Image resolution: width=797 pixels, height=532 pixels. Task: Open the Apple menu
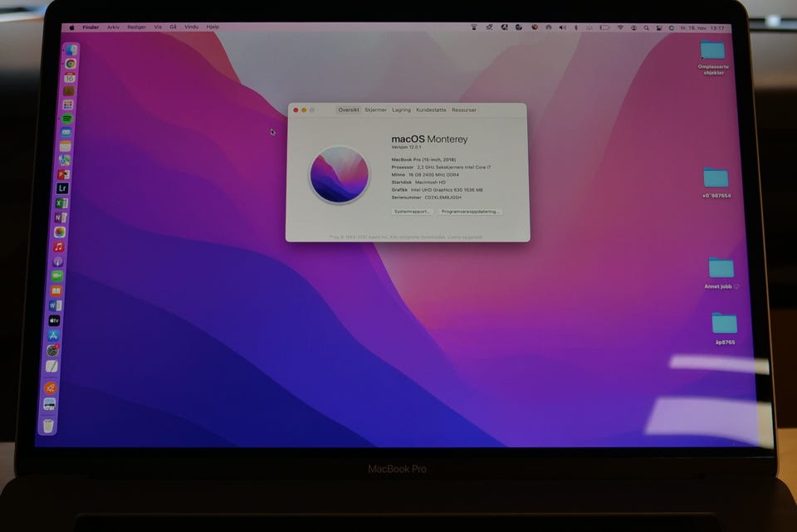click(x=71, y=27)
